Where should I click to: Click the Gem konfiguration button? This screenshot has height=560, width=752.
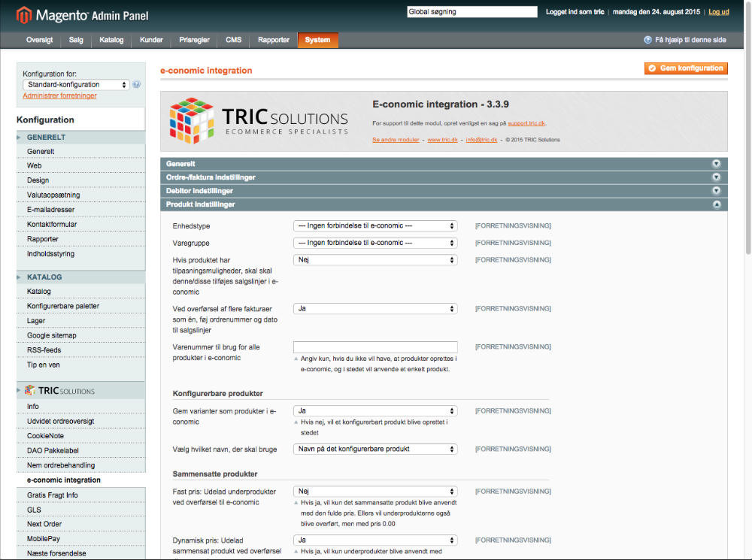(x=685, y=68)
